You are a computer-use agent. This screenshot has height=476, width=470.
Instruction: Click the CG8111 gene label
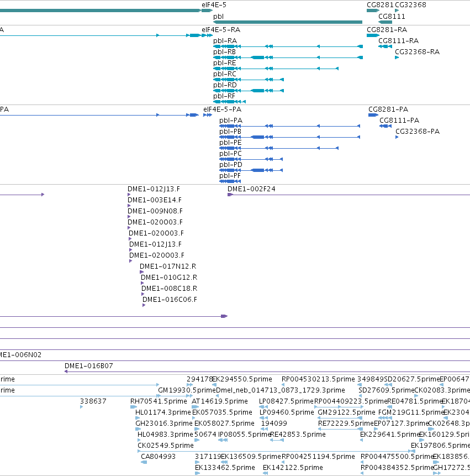pos(392,17)
